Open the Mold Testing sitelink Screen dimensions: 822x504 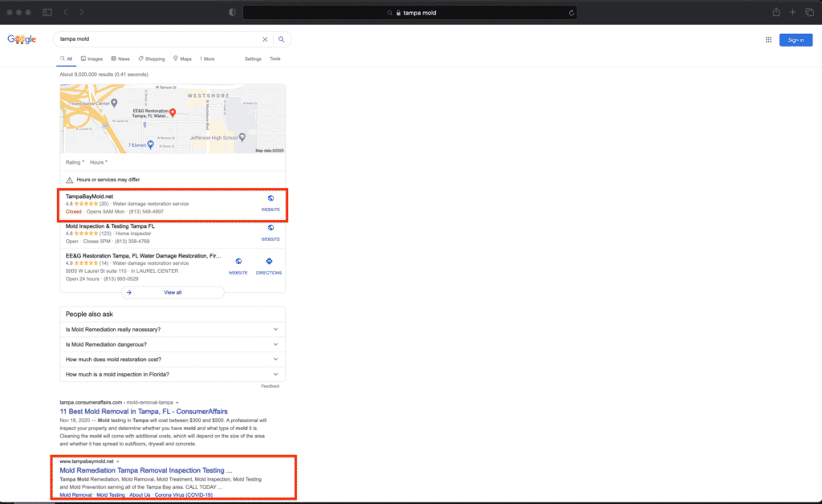click(111, 495)
